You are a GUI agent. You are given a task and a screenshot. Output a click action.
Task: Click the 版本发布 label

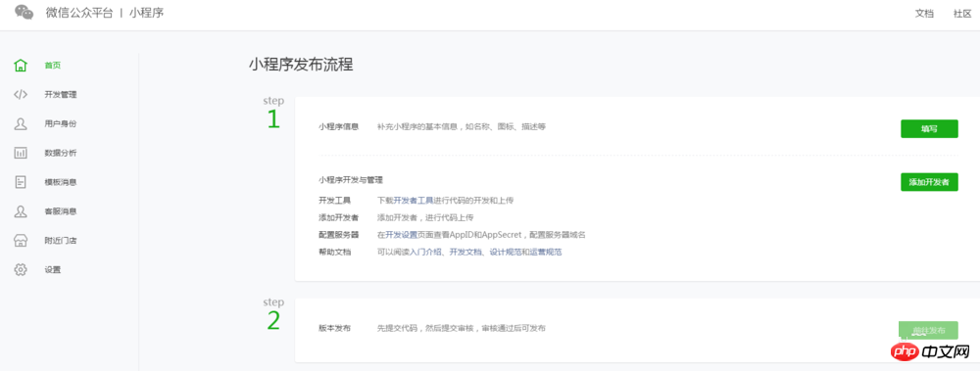[334, 328]
